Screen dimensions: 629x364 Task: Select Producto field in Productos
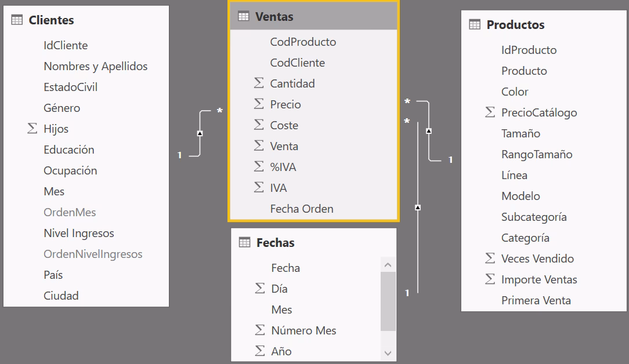click(x=525, y=71)
